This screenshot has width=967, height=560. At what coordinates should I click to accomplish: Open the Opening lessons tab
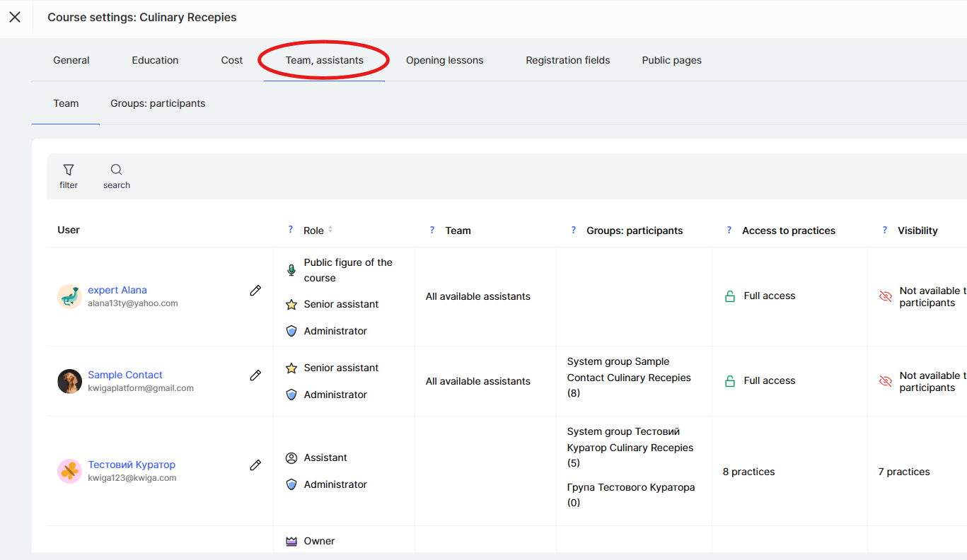pyautogui.click(x=444, y=60)
